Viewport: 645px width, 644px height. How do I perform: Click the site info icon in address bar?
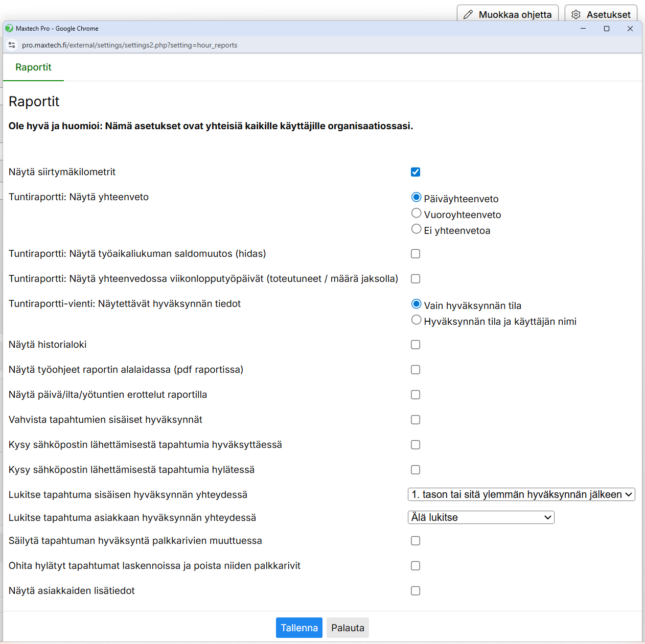12,45
